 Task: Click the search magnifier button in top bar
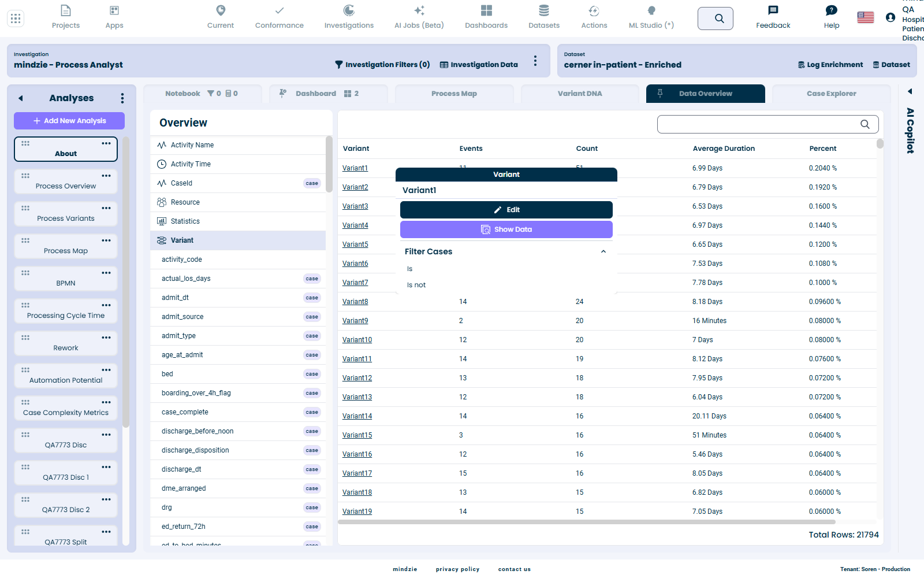[716, 18]
